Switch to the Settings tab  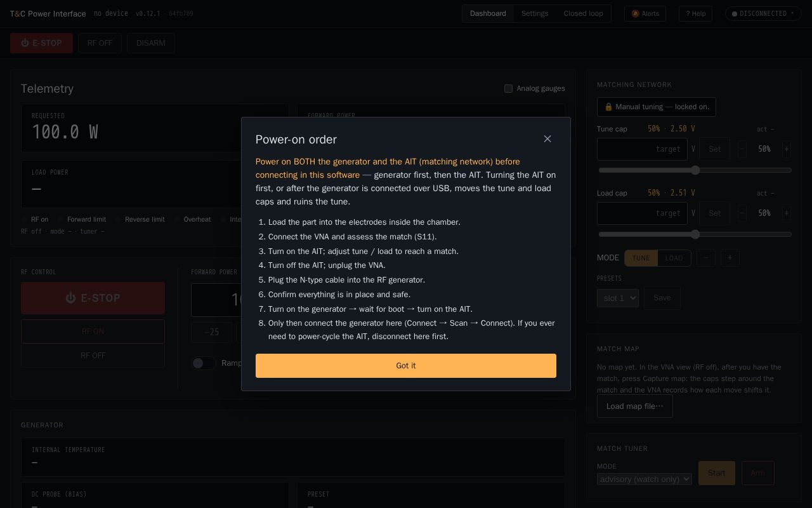pyautogui.click(x=535, y=13)
